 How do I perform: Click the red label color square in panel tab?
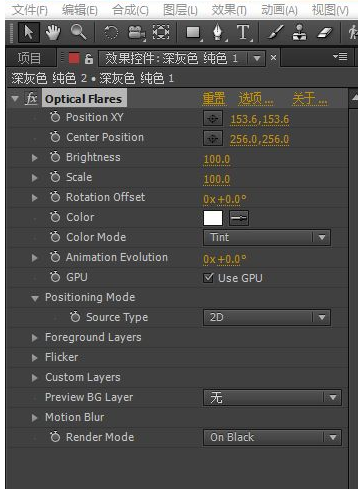point(74,59)
